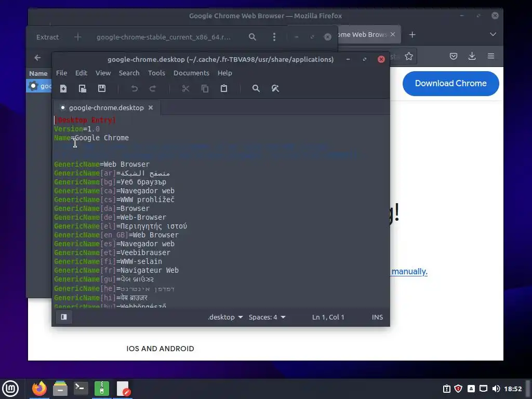Open the Documents menu in the text editor

coord(191,73)
